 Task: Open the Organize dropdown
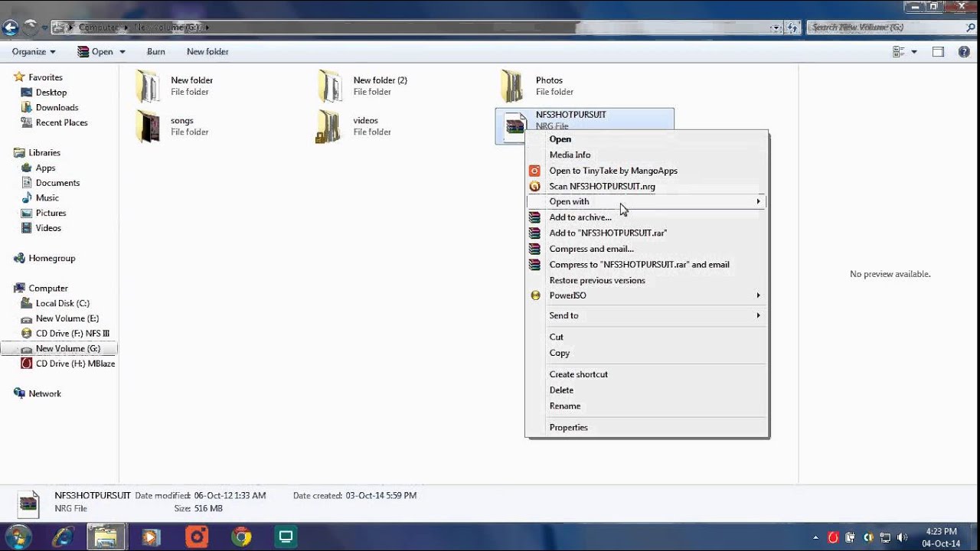[34, 51]
